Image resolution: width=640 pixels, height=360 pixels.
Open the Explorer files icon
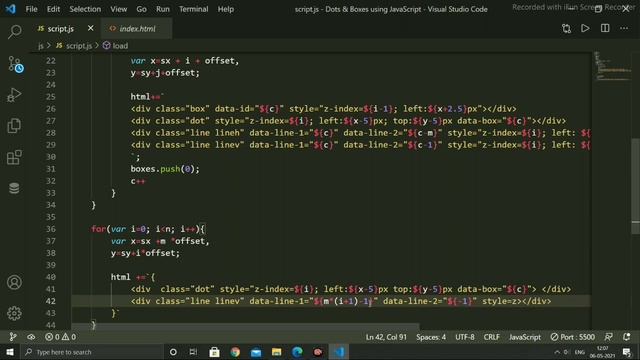[x=14, y=126]
